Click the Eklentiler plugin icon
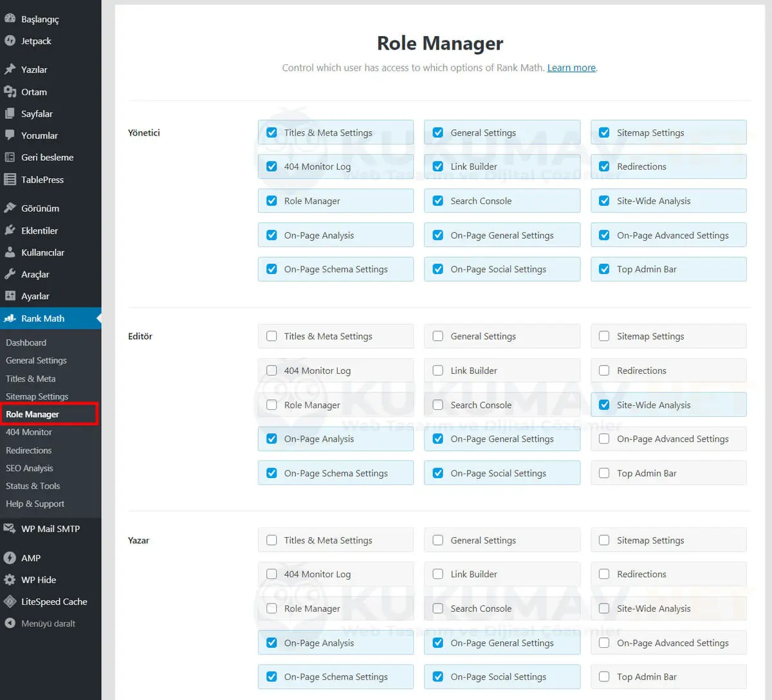 (10, 230)
